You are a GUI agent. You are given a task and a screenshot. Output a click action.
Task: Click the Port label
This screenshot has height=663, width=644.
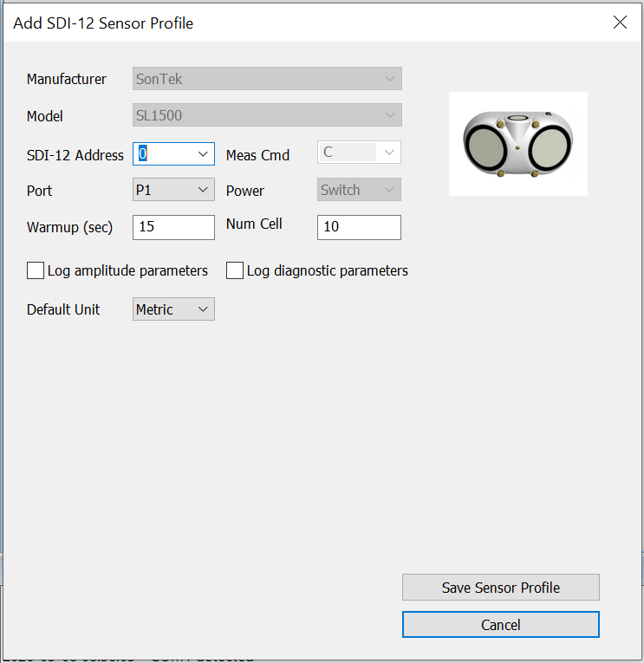[x=39, y=191]
